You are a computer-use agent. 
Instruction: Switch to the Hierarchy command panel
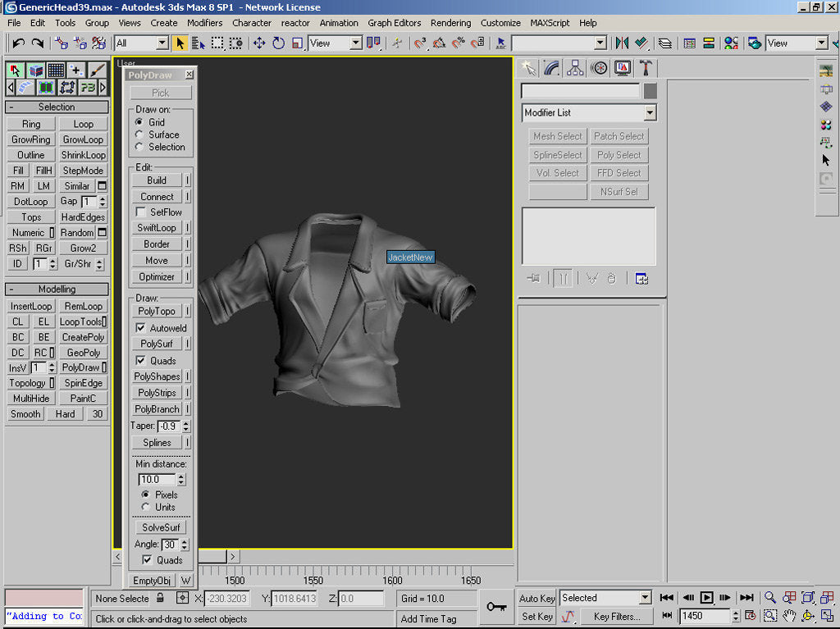click(575, 68)
